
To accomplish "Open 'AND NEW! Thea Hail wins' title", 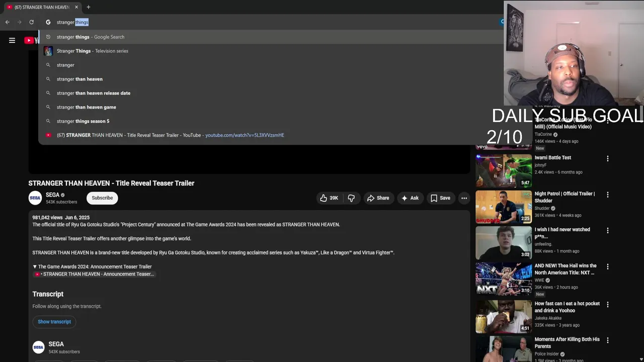I will (566, 269).
